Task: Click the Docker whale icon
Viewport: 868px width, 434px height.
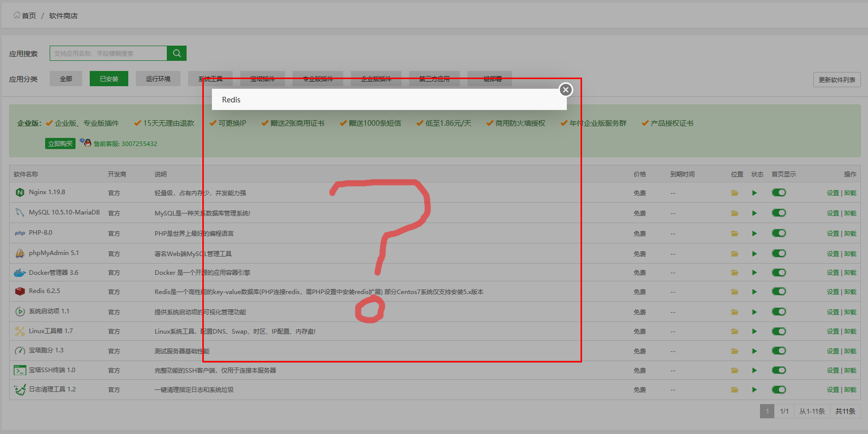Action: click(20, 273)
